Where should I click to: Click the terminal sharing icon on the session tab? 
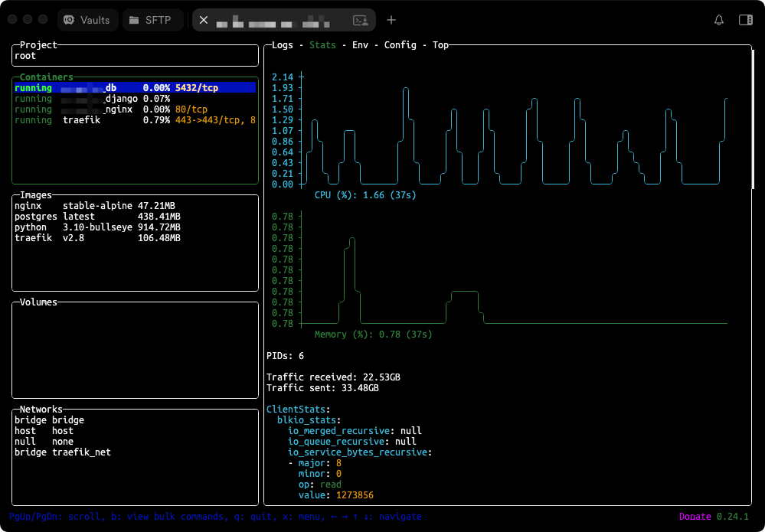[359, 20]
